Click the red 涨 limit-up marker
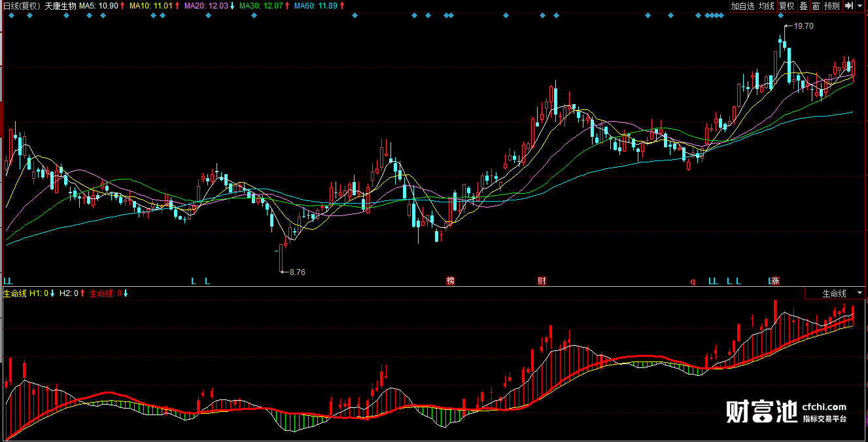 (x=775, y=282)
